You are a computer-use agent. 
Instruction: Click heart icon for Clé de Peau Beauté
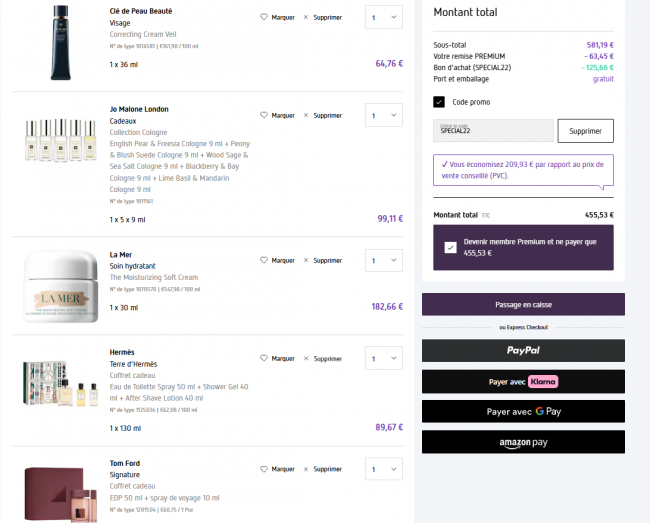coord(264,17)
